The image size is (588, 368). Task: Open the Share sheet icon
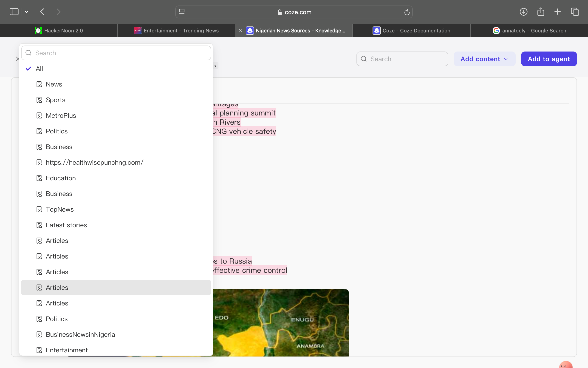pyautogui.click(x=541, y=11)
